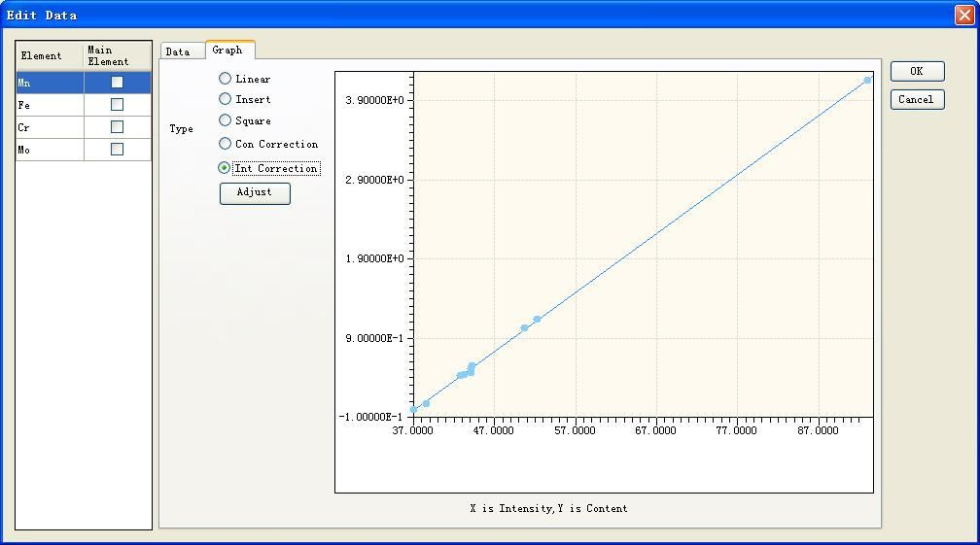This screenshot has height=545, width=980.
Task: Click the 87.0000 X-axis label
Action: pyautogui.click(x=818, y=430)
